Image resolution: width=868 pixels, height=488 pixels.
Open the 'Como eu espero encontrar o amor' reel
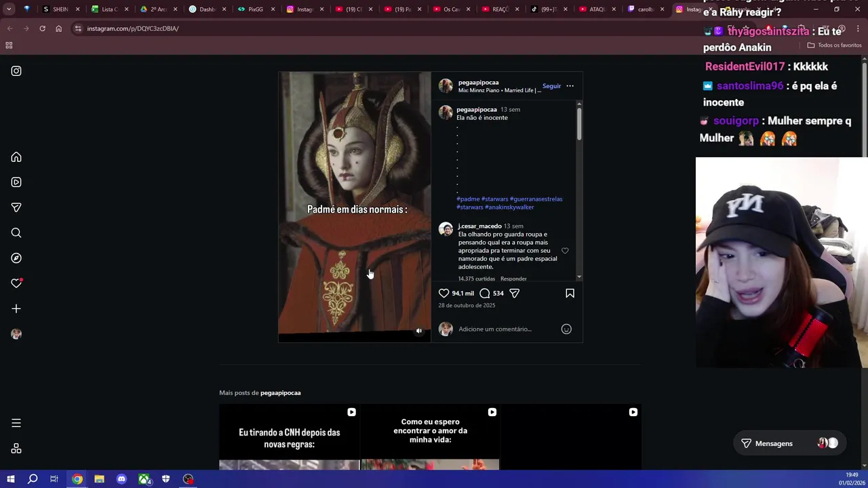pos(430,437)
